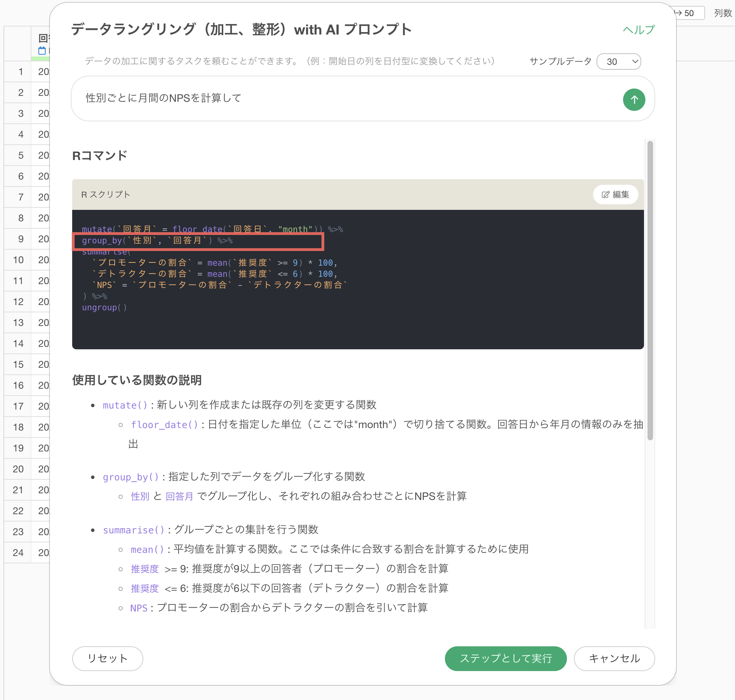Run as step with green button
The image size is (735, 700).
pos(506,658)
